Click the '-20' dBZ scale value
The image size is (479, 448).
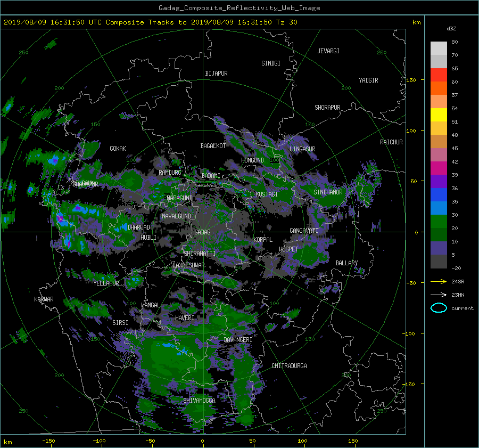click(x=456, y=268)
